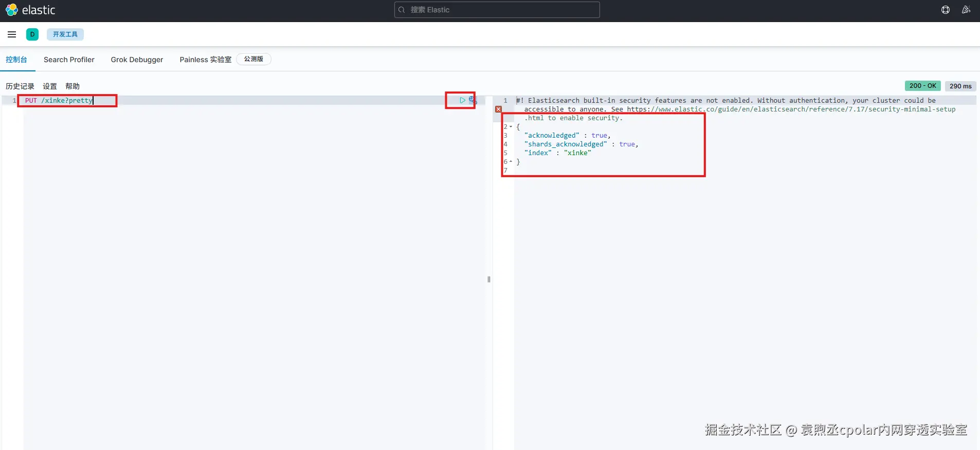Click the 开发工具 breadcrumb
The width and height of the screenshot is (980, 450).
(x=65, y=34)
